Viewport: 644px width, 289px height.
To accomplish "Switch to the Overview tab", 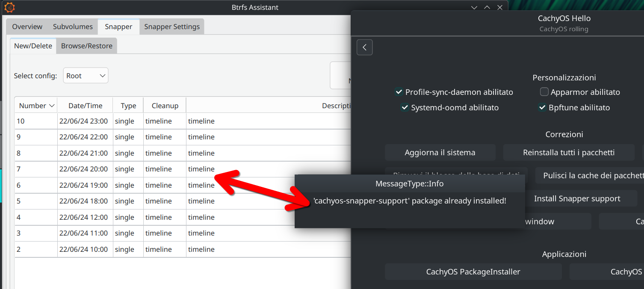I will pos(27,27).
